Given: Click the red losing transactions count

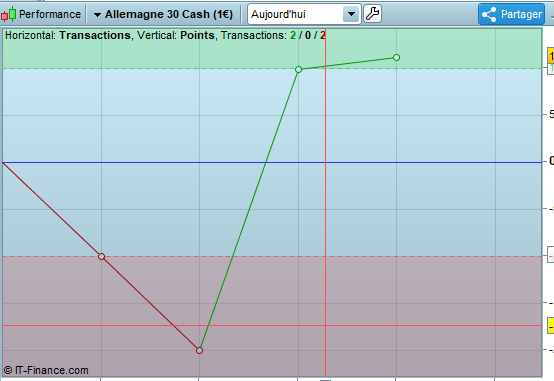Looking at the screenshot, I should pyautogui.click(x=323, y=35).
